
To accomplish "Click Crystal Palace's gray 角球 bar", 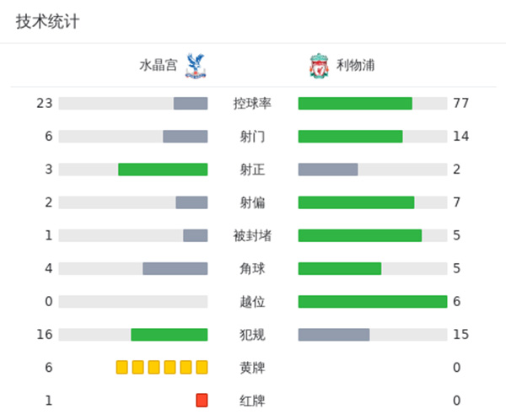I will click(x=175, y=269).
